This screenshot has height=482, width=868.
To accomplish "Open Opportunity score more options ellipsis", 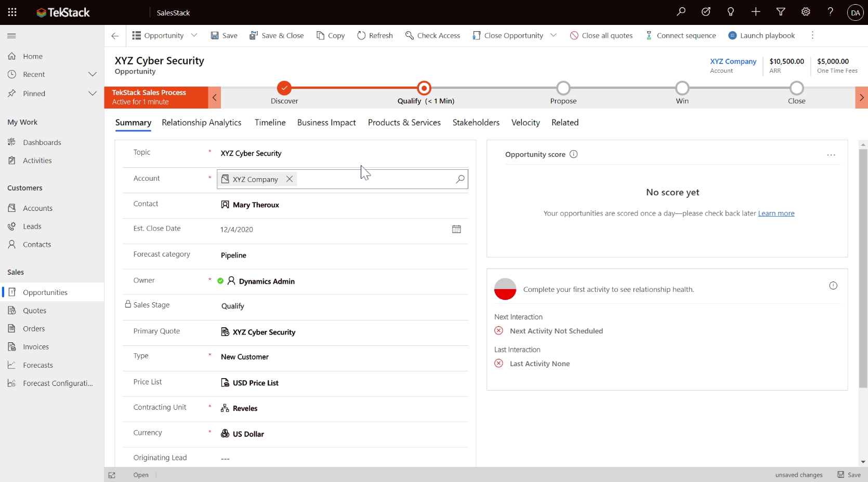I will tap(831, 155).
